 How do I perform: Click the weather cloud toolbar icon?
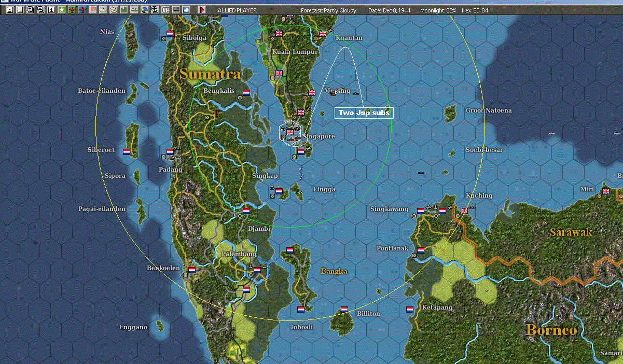186,10
